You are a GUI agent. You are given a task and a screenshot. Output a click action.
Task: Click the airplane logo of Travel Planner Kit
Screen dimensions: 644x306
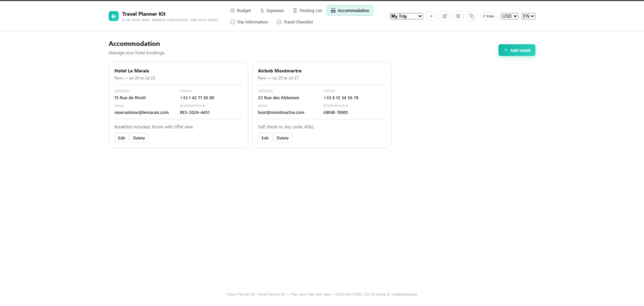point(113,16)
